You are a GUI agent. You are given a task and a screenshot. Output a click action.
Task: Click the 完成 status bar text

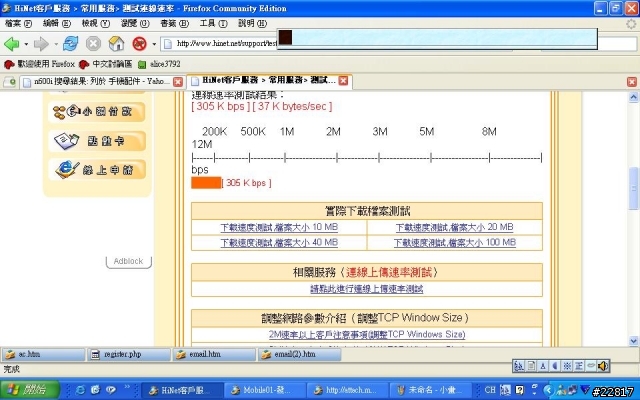[11, 369]
